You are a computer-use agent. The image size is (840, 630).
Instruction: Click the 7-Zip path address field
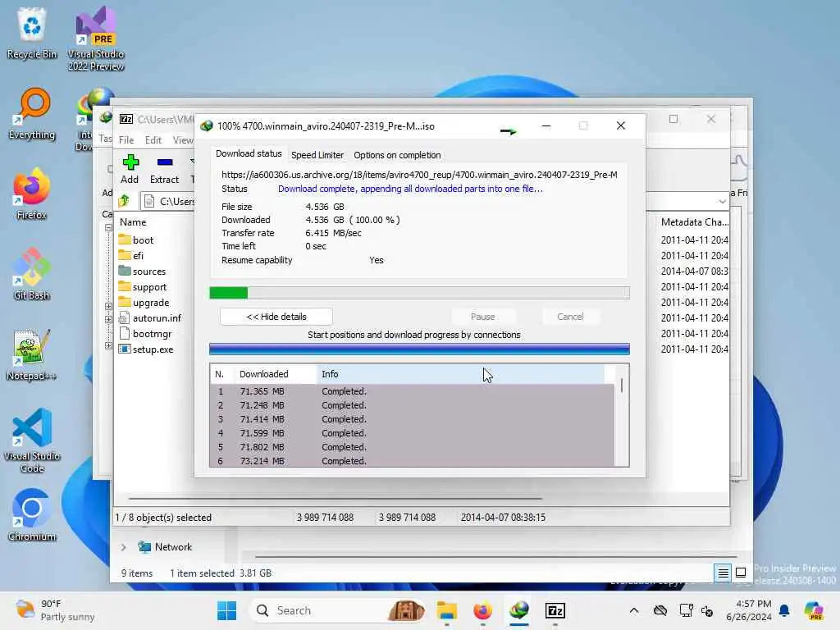pyautogui.click(x=167, y=202)
